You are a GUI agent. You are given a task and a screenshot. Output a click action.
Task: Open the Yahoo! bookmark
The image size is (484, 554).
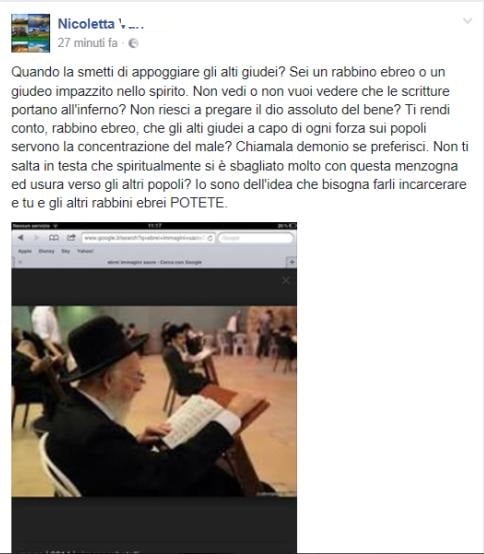click(x=85, y=251)
